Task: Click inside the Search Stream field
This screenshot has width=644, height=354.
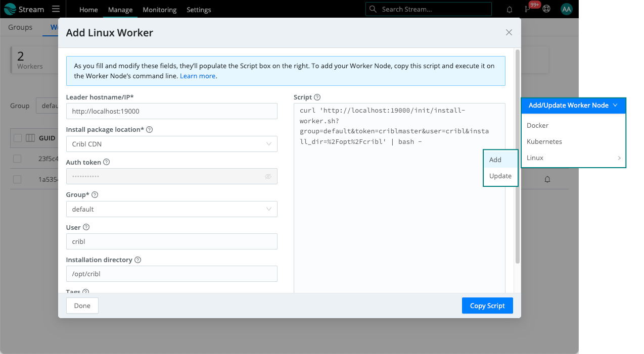Action: [428, 9]
